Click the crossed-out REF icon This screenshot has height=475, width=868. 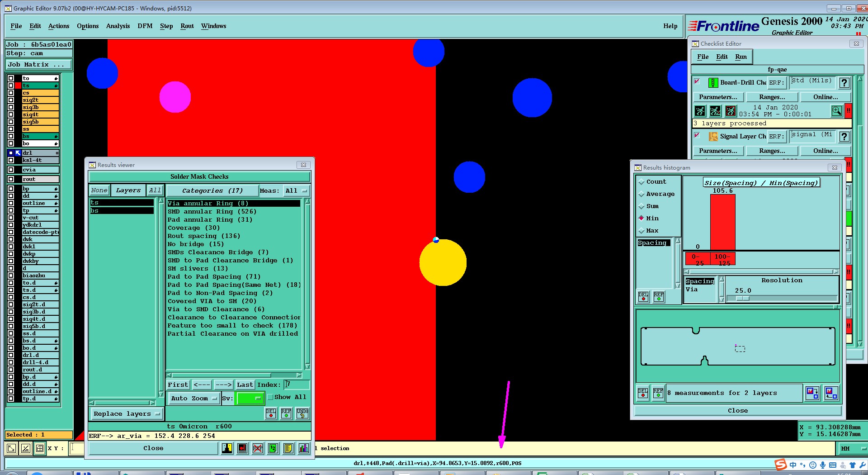click(258, 448)
